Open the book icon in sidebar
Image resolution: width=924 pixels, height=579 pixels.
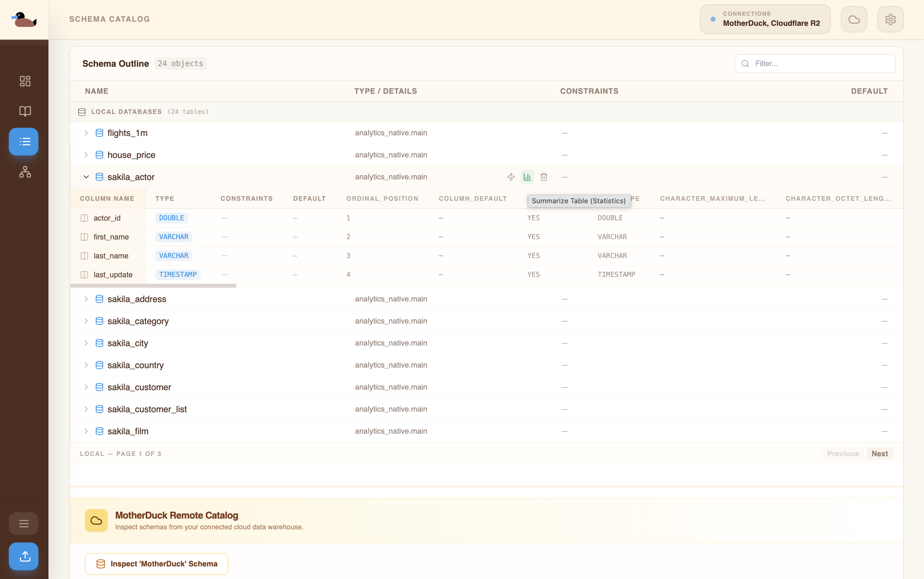coord(25,111)
